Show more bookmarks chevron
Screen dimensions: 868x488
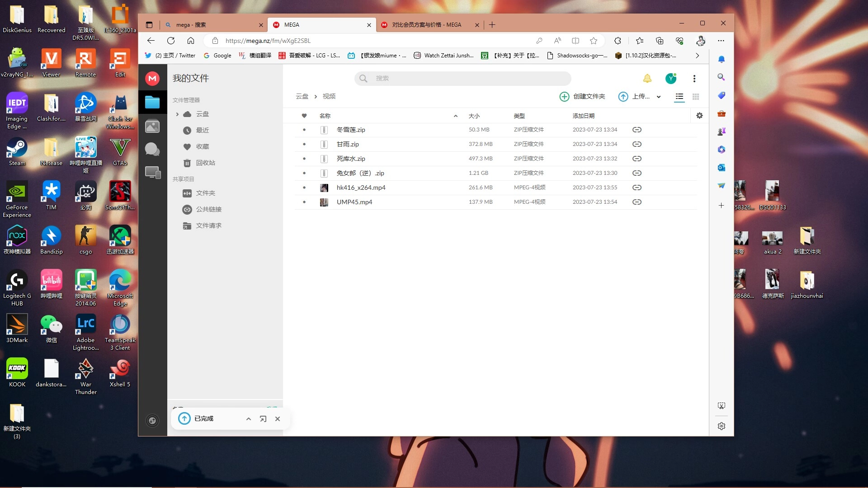pos(697,56)
